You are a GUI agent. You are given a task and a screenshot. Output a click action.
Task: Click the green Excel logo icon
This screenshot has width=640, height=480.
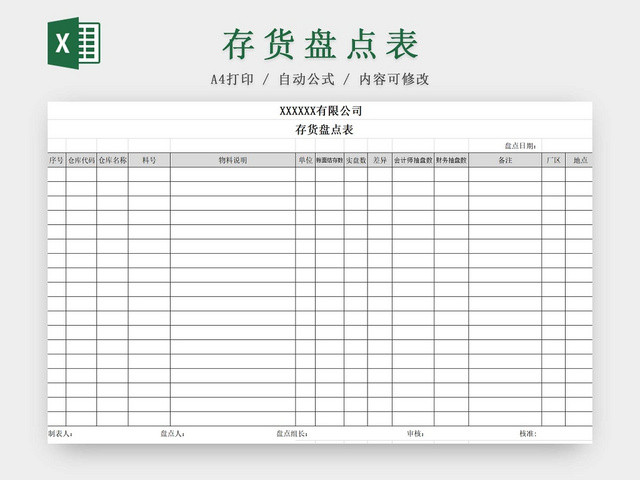pos(74,43)
